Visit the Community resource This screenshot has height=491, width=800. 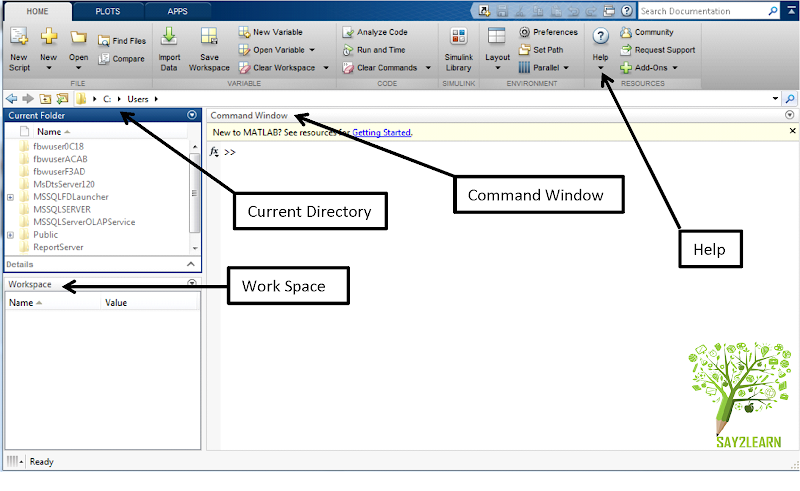pos(647,32)
